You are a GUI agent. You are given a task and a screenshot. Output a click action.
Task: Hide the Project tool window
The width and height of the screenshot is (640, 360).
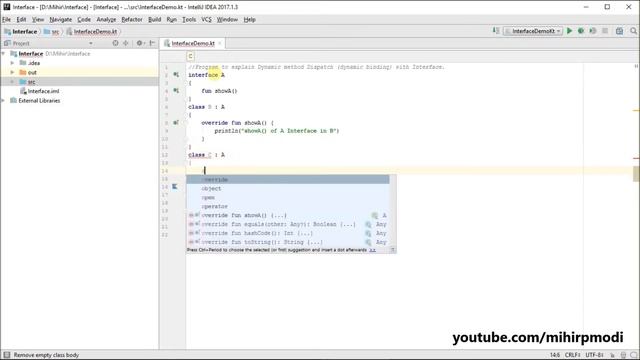[x=152, y=43]
